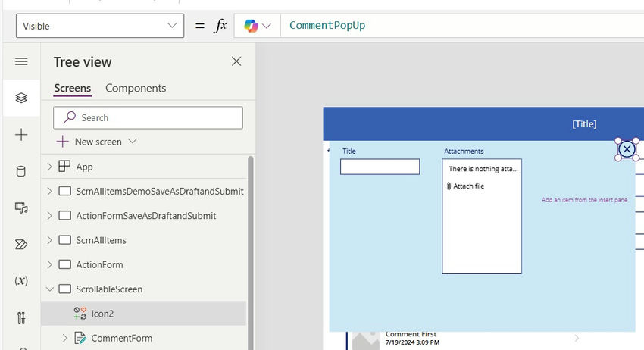The width and height of the screenshot is (644, 350).
Task: Click the gallery item image thumbnail
Action: (x=366, y=341)
